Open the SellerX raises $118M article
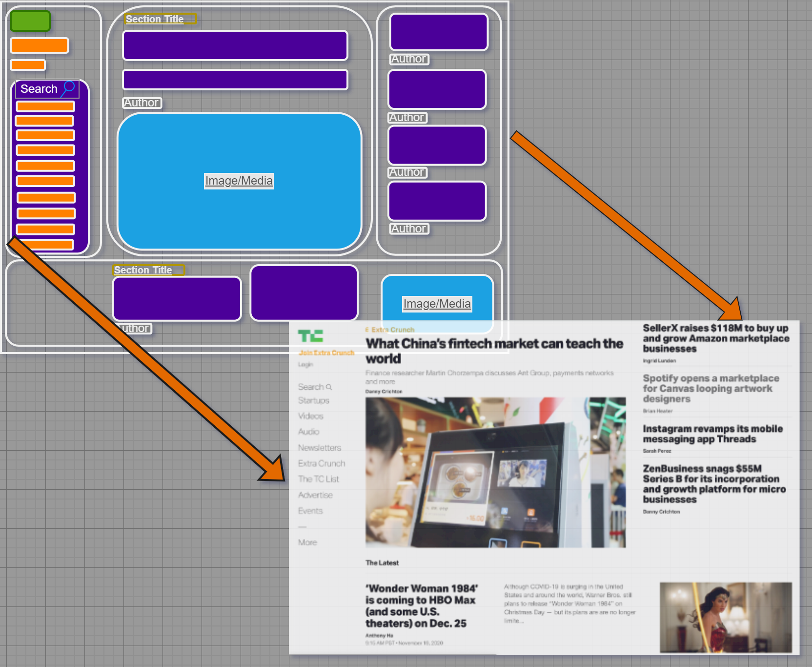The height and width of the screenshot is (667, 812). [715, 338]
